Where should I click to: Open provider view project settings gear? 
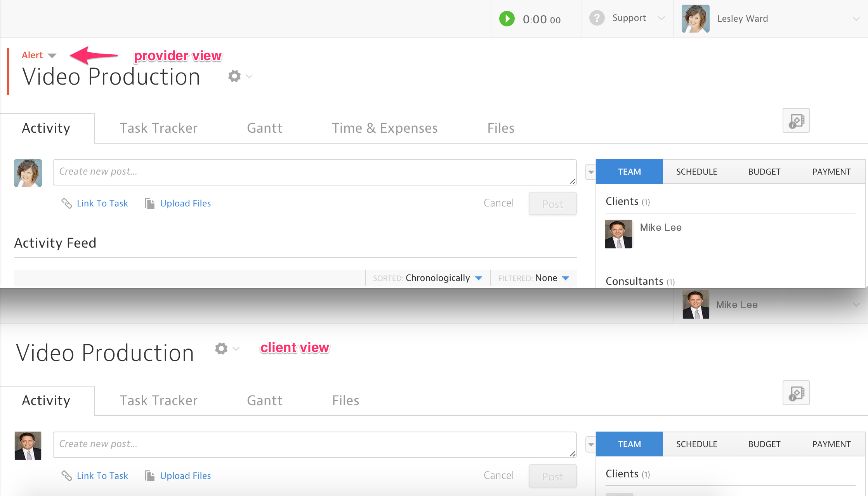pyautogui.click(x=234, y=76)
